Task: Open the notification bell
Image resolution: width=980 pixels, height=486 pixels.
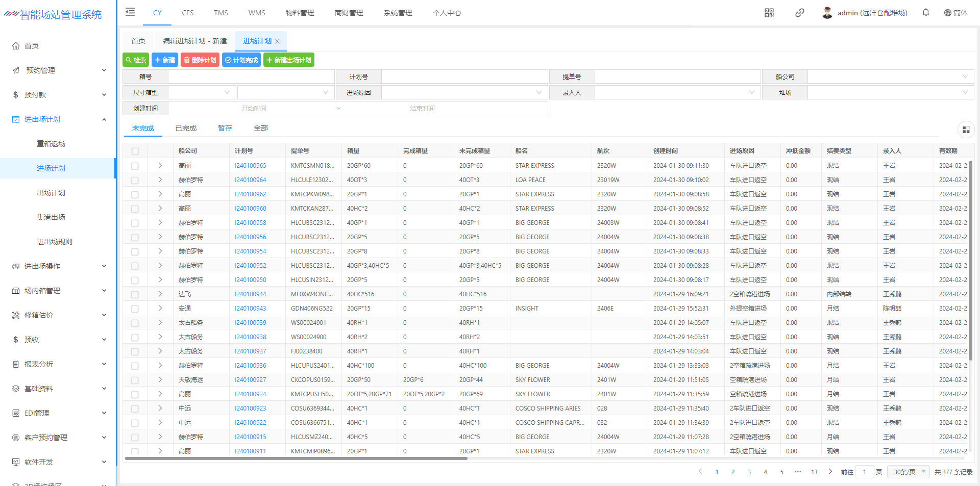Action: pos(925,13)
